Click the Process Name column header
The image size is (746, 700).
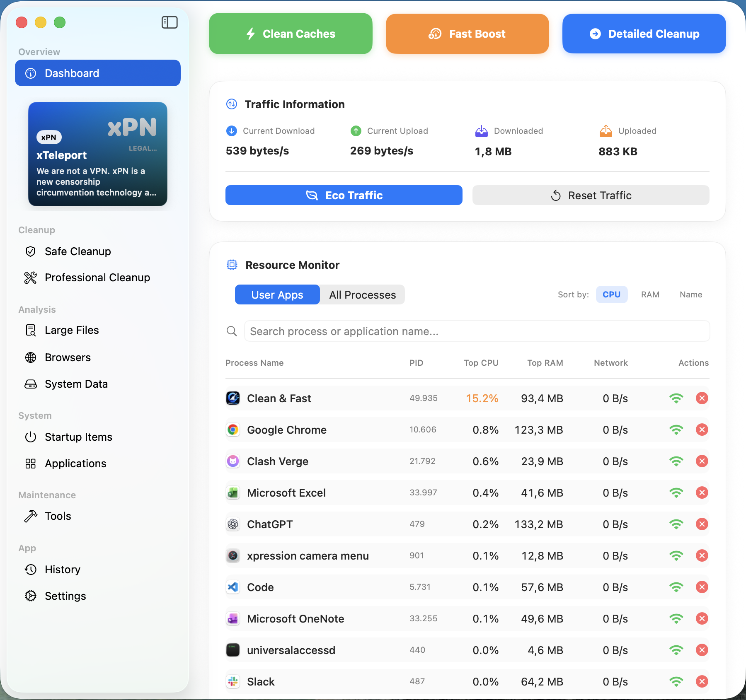(x=254, y=363)
